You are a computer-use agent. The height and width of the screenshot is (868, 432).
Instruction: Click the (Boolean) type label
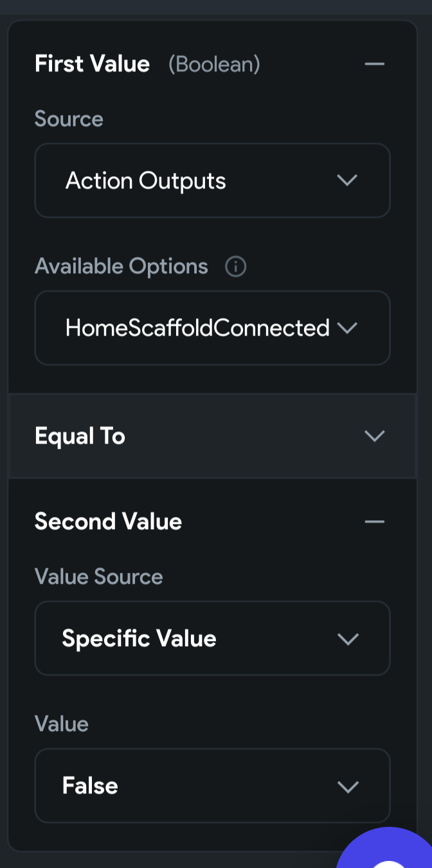214,64
